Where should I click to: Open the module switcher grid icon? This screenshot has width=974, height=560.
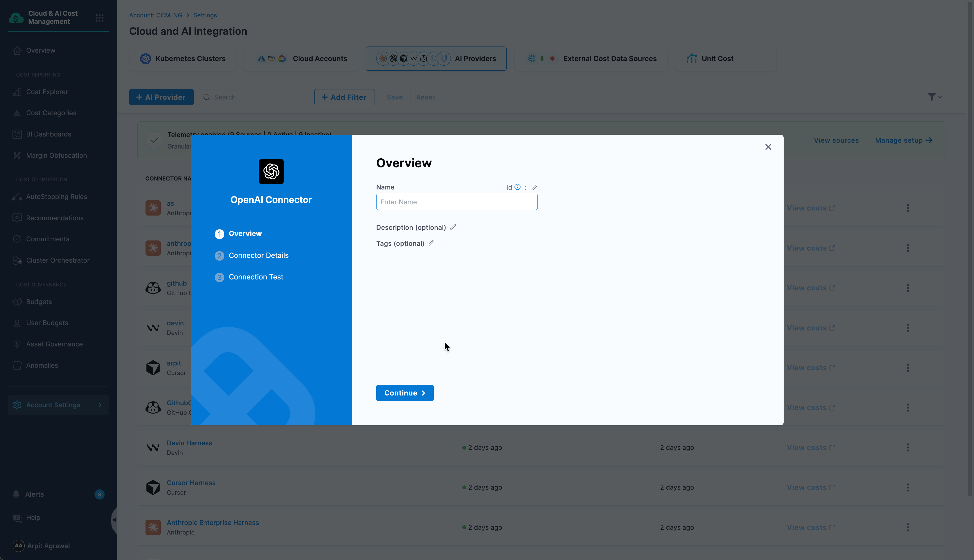[100, 18]
